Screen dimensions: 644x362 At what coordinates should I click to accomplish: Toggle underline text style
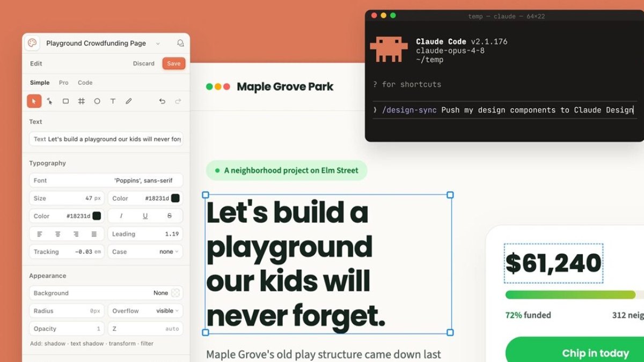click(145, 216)
